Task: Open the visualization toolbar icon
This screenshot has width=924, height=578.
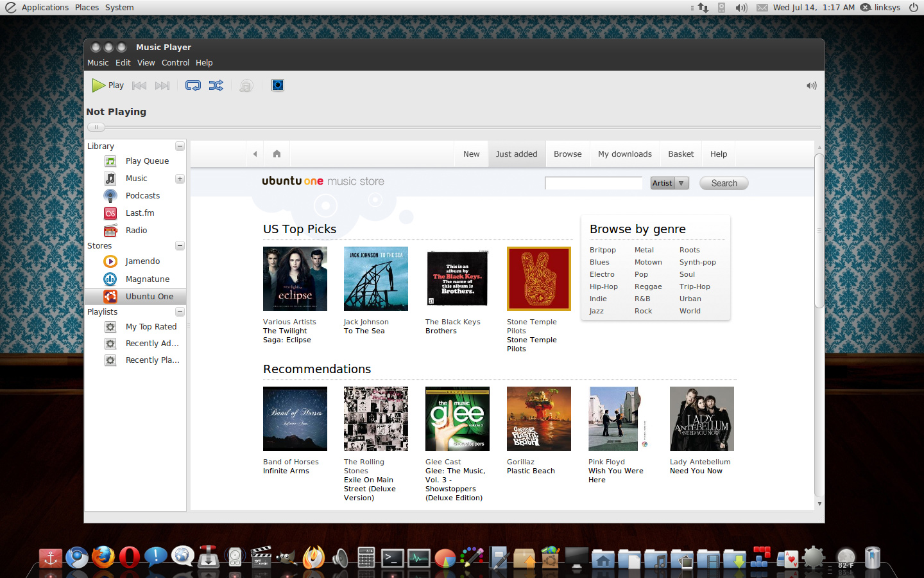Action: pyautogui.click(x=278, y=85)
